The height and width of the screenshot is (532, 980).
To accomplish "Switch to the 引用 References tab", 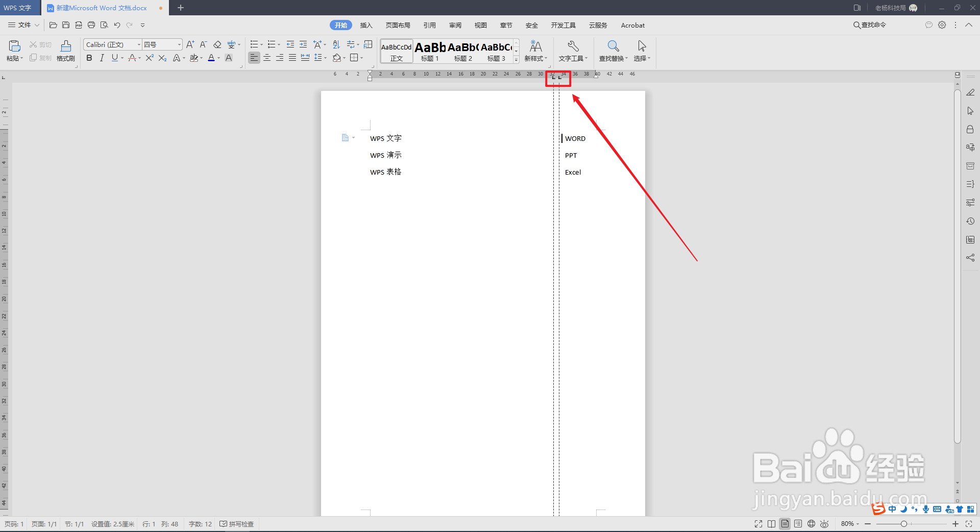I will (429, 25).
